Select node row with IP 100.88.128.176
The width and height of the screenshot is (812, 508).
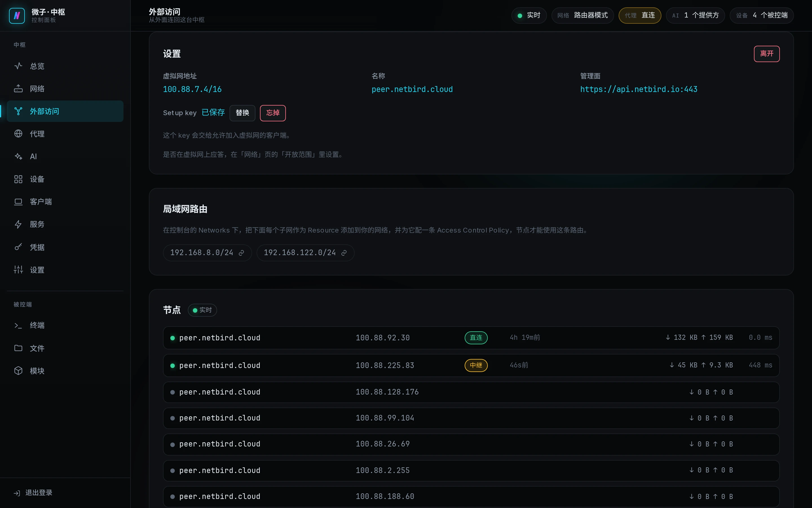(471, 392)
